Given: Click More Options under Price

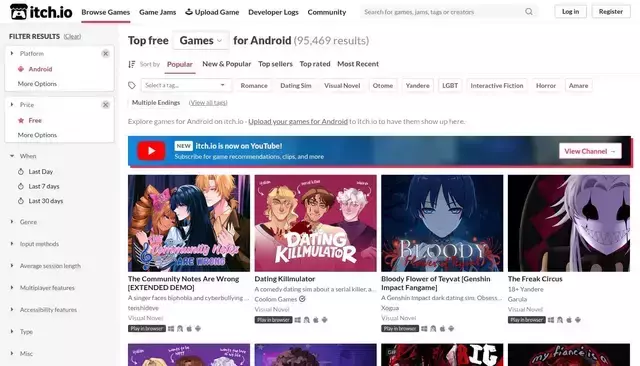Looking at the screenshot, I should (x=37, y=135).
